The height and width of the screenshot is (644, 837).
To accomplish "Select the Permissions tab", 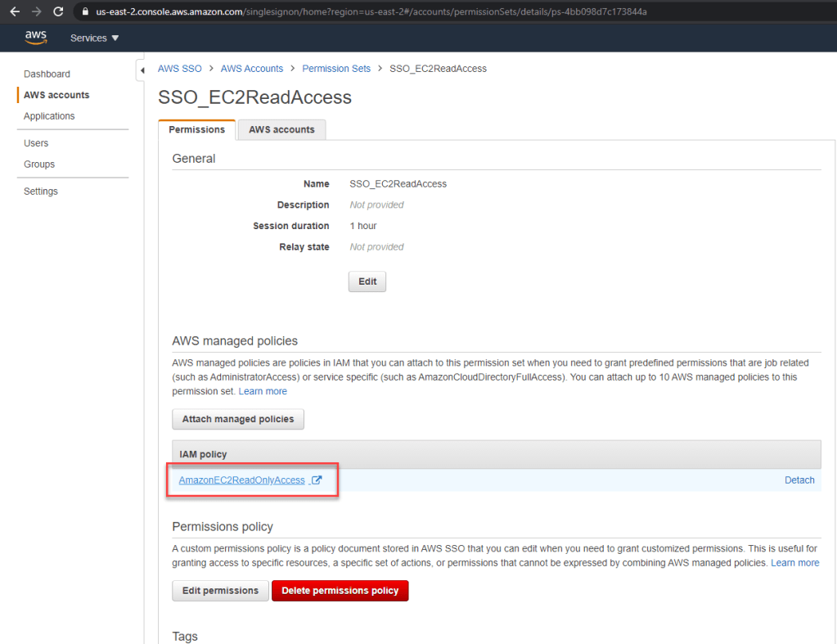I will click(x=196, y=129).
